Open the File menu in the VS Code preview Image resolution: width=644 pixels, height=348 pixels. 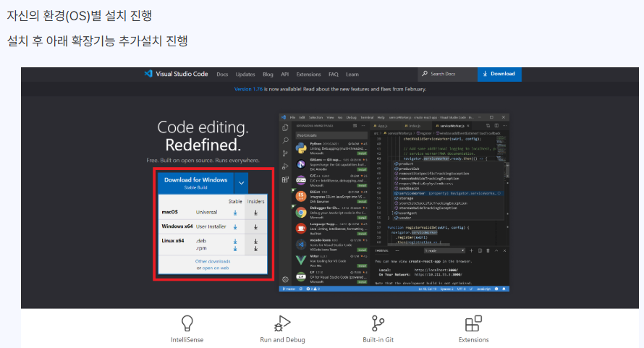tap(292, 117)
